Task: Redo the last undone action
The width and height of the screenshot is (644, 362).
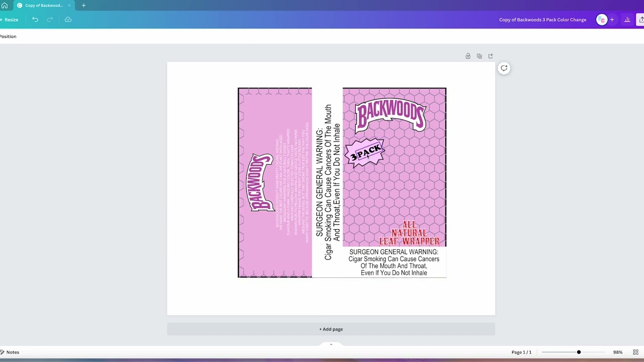Action: coord(50,20)
